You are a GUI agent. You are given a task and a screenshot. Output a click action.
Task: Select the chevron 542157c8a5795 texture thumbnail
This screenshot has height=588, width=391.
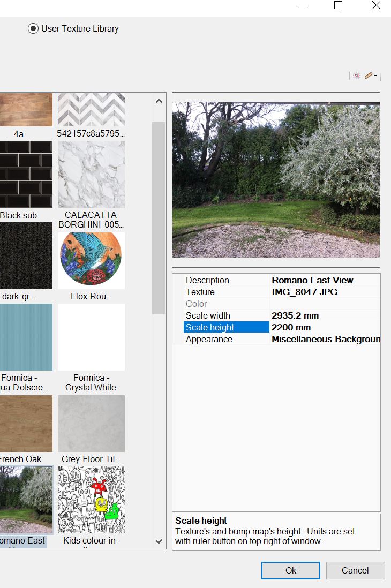point(91,109)
